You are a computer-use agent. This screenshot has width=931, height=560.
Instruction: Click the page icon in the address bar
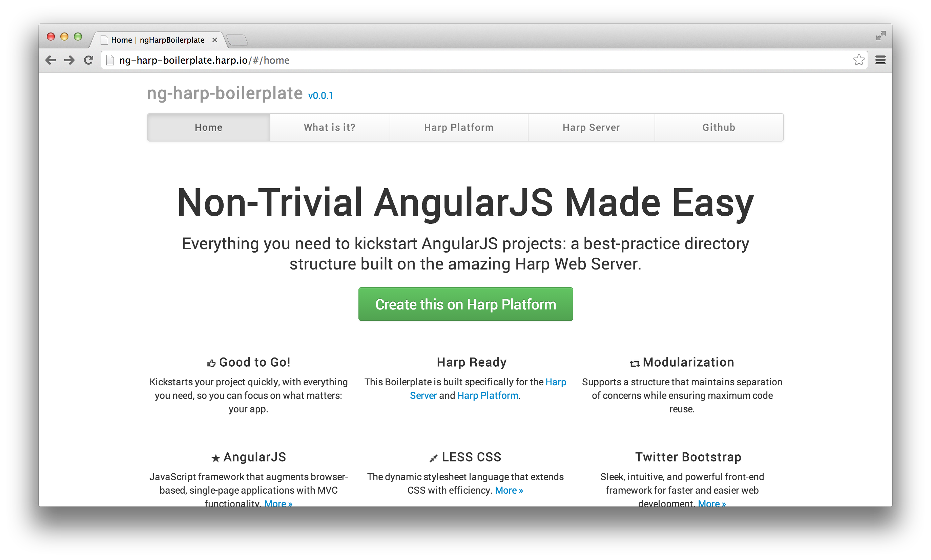pos(110,60)
